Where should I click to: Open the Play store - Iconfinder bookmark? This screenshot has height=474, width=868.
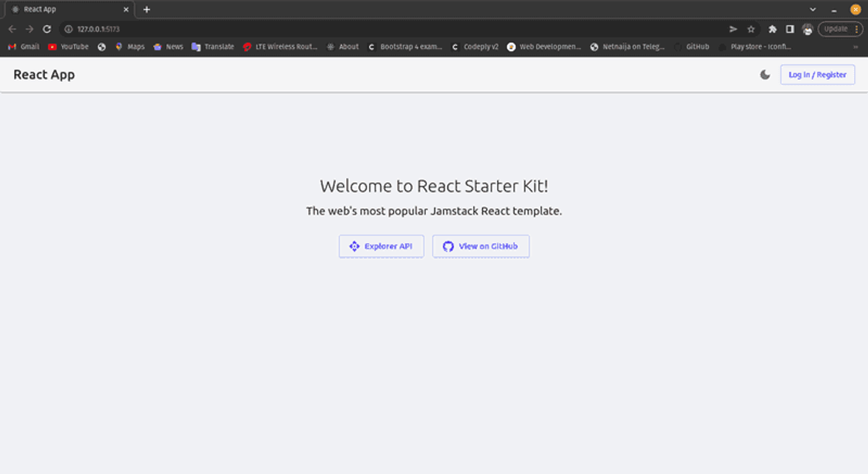point(755,47)
